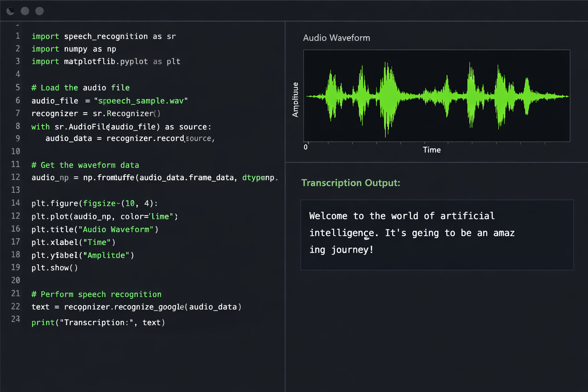Click the "speech_sample.wav" filename string
This screenshot has height=392, width=588.
[x=141, y=101]
